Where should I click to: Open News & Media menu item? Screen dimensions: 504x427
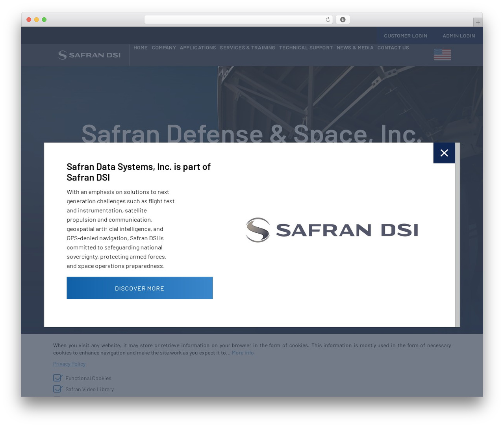355,48
